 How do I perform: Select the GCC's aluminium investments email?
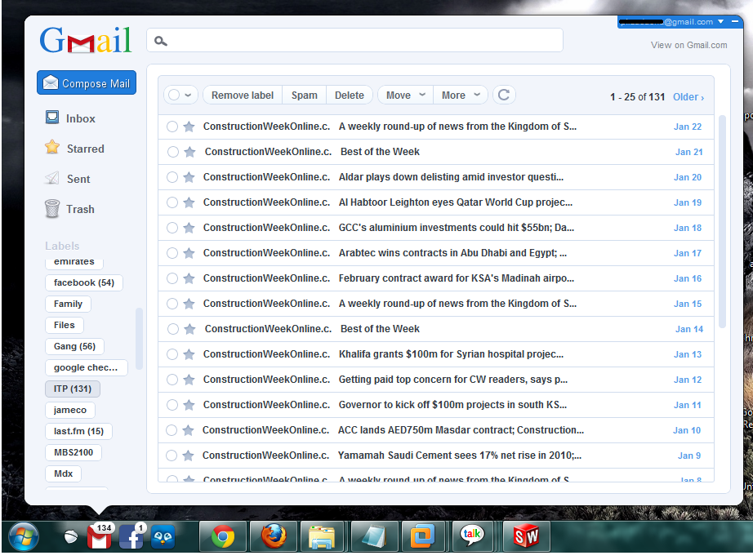(x=172, y=228)
